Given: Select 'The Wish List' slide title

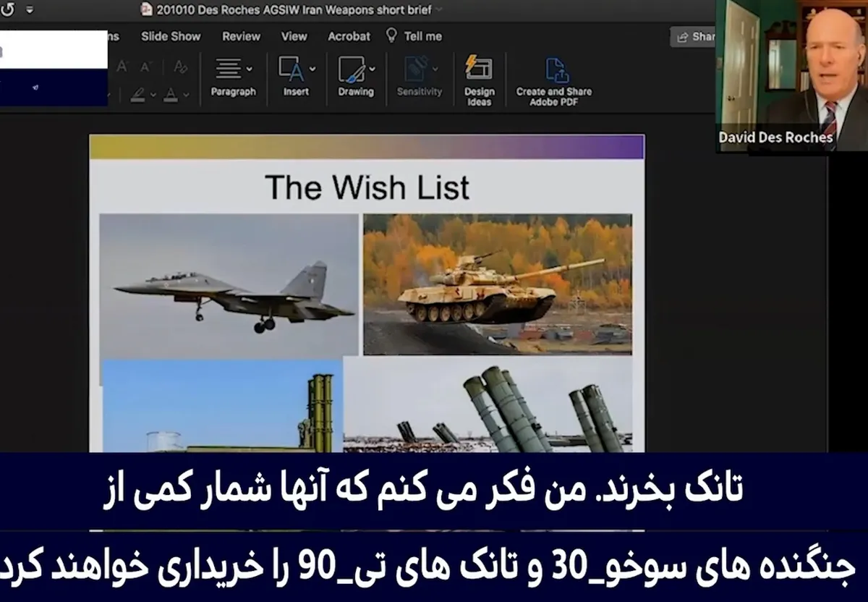Looking at the screenshot, I should (x=367, y=187).
